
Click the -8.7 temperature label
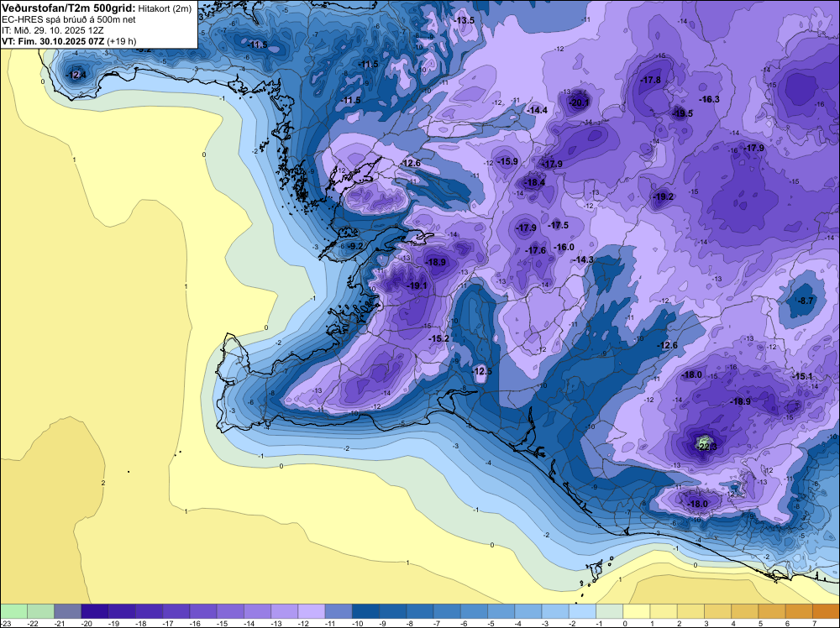(806, 301)
